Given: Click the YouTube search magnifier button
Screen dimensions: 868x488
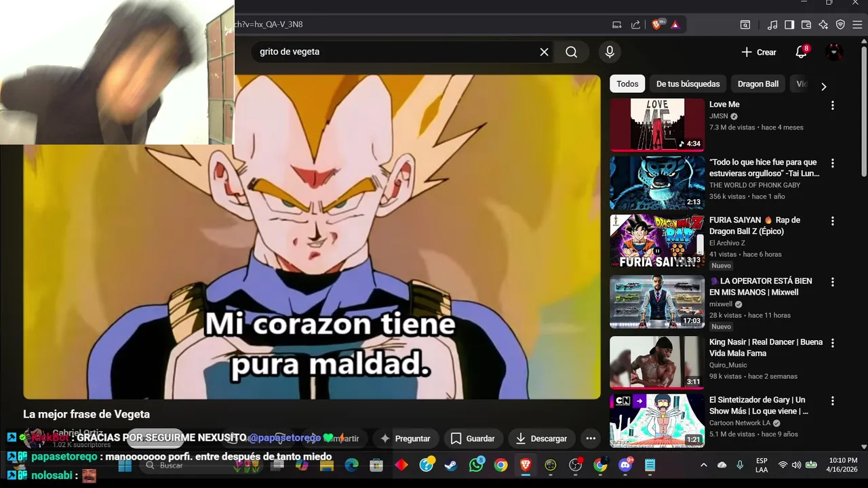Looking at the screenshot, I should [571, 52].
